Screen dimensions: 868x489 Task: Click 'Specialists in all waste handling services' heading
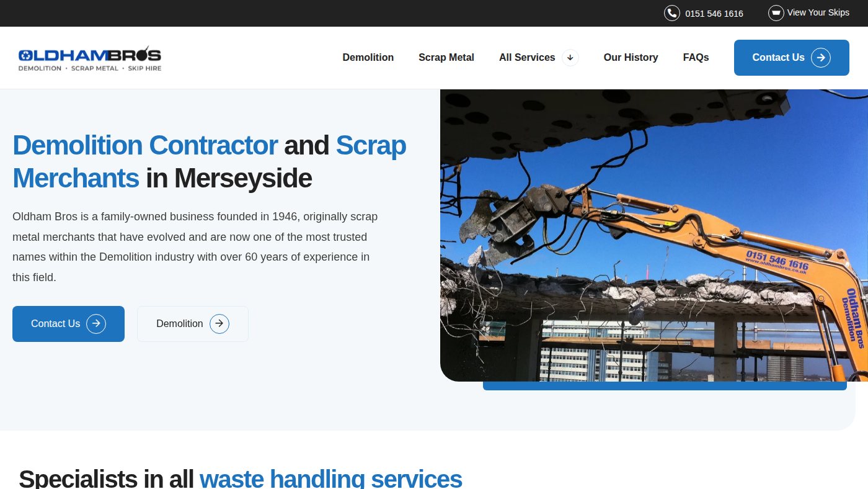tap(241, 478)
